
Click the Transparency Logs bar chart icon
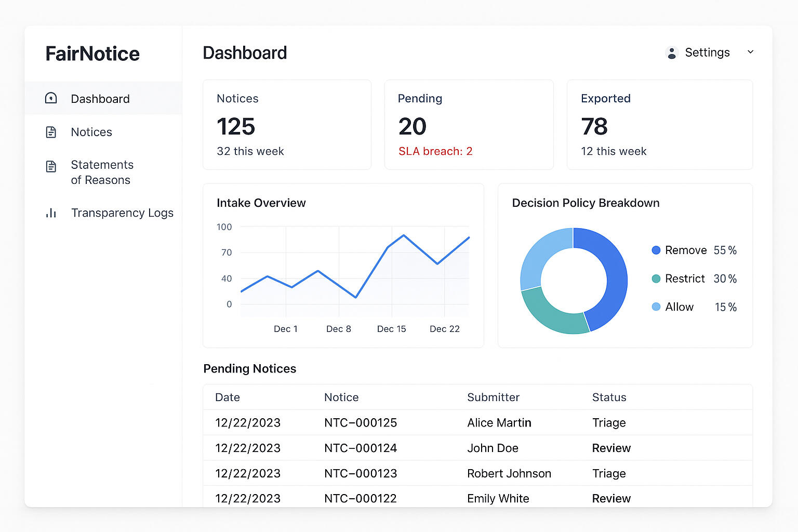click(51, 213)
